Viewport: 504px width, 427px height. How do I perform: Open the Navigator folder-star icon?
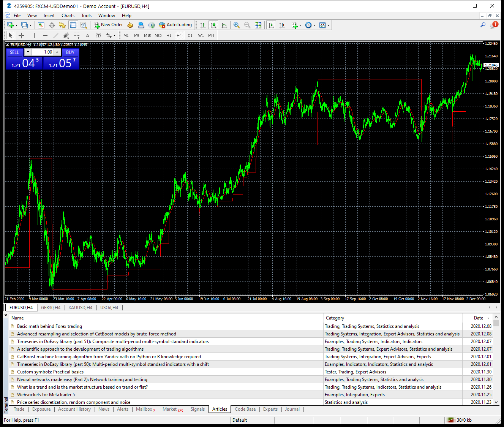62,25
